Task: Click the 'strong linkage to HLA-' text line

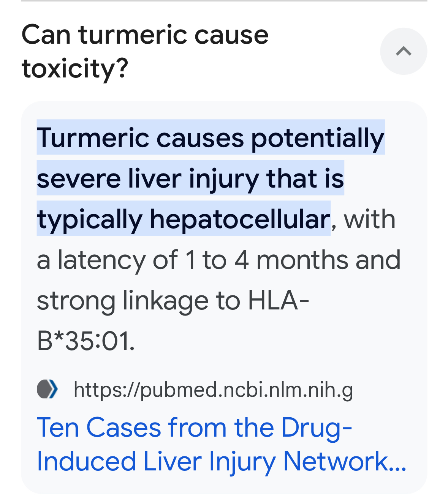Action: tap(173, 301)
